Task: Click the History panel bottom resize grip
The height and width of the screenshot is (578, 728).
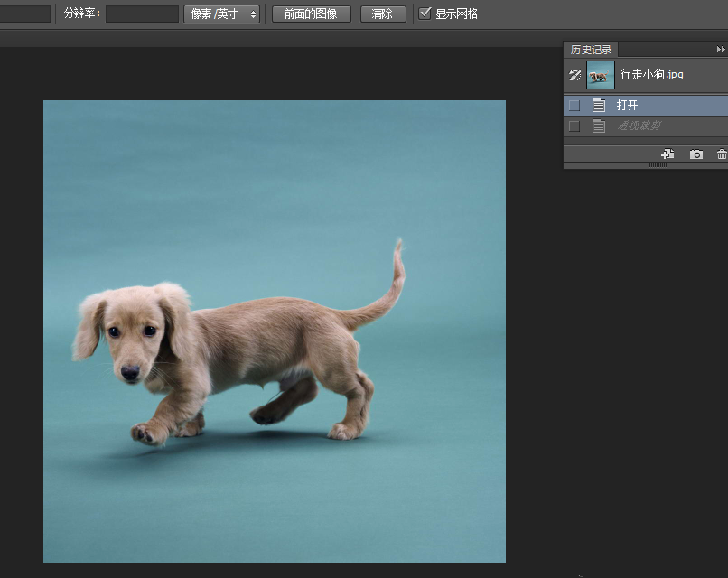Action: [658, 165]
